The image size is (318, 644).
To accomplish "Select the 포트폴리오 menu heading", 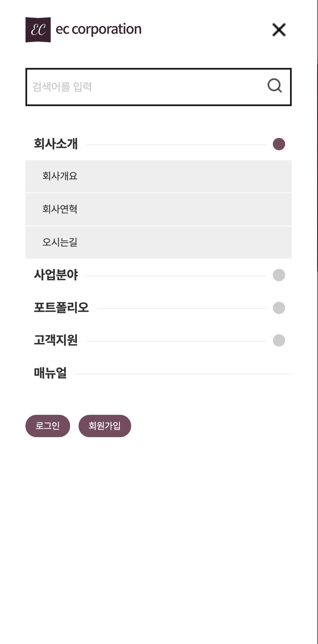I will [x=61, y=308].
